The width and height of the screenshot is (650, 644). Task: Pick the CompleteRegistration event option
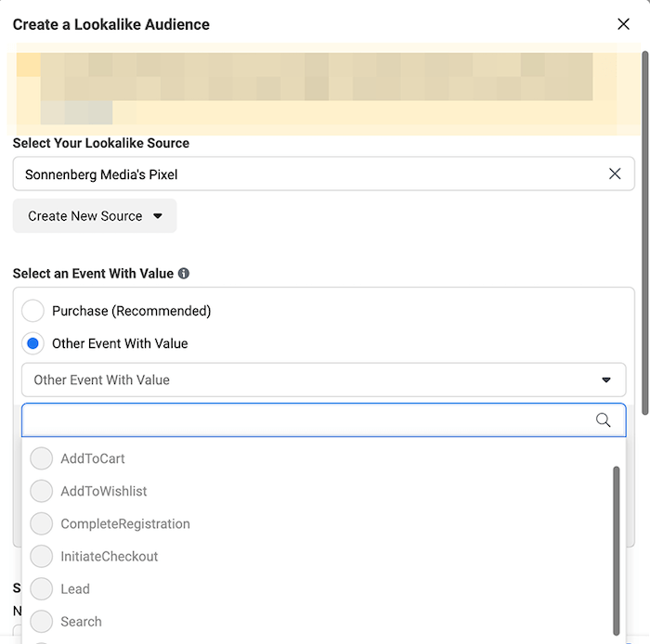click(x=110, y=523)
